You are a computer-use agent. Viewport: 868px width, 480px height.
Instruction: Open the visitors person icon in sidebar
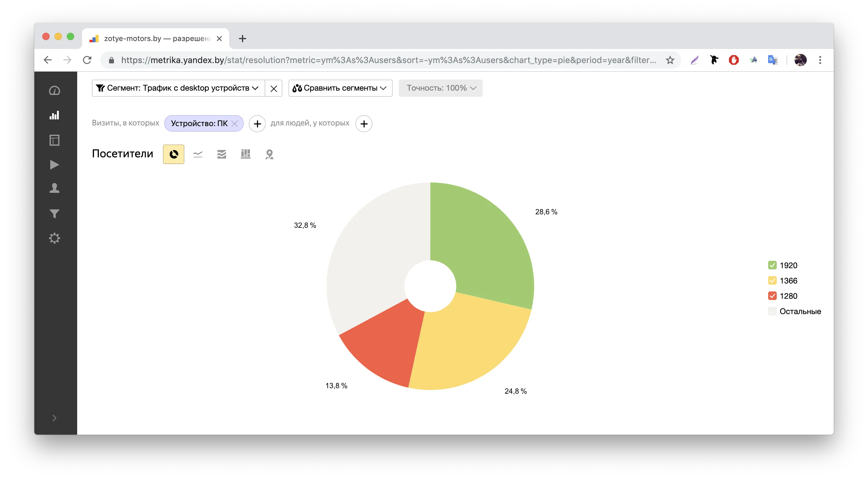tap(54, 188)
